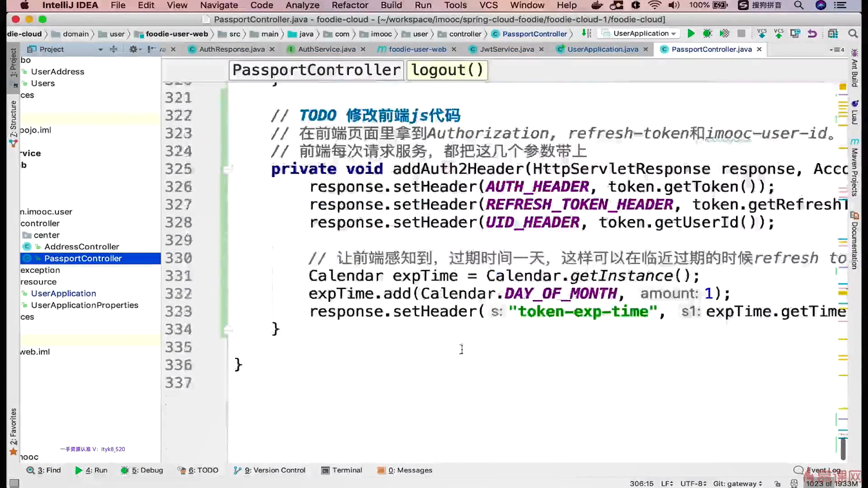Show hidden editor tabs list

[x=837, y=49]
